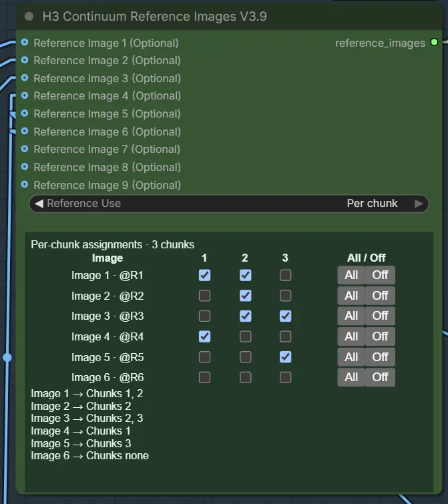448x504 pixels.
Task: Open the Reference Use Per chunk selector
Action: click(229, 204)
